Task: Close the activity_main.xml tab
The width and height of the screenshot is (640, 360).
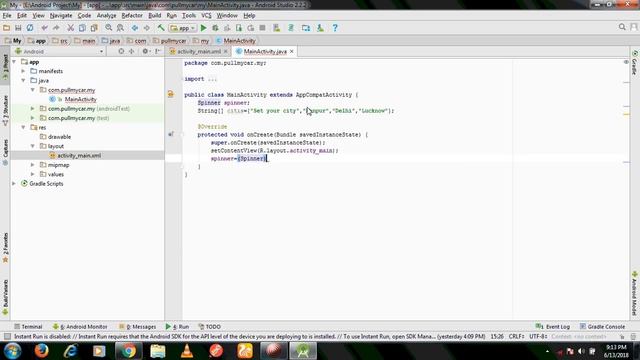Action: [x=225, y=51]
